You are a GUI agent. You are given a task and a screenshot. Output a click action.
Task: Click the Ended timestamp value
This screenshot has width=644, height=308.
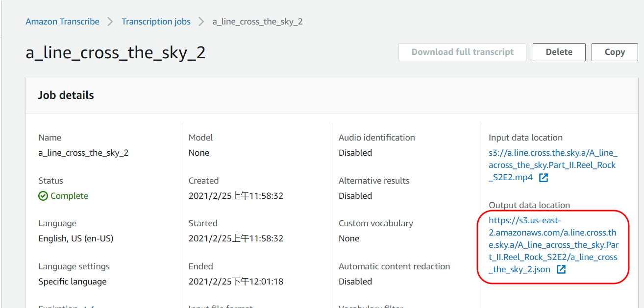point(236,282)
